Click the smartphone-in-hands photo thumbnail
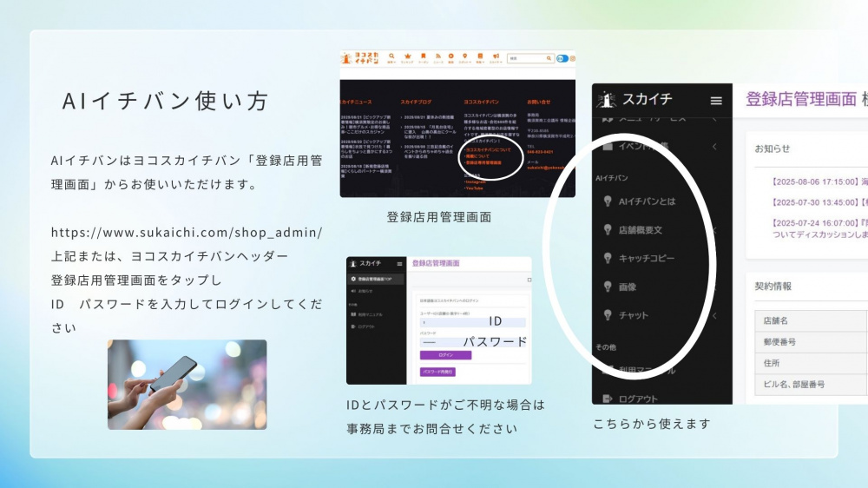The height and width of the screenshot is (488, 868). [x=187, y=385]
